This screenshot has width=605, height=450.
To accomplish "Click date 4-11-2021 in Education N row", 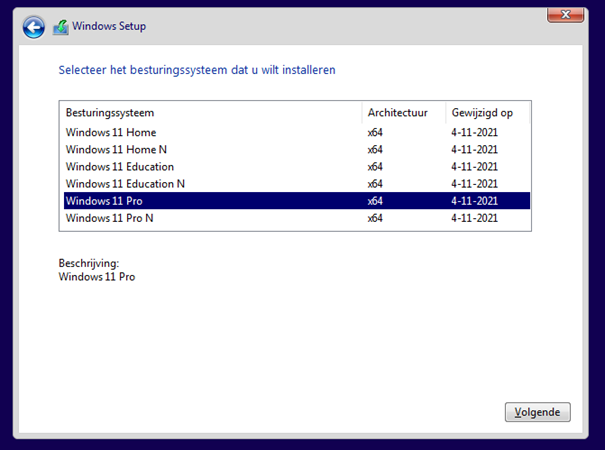I will pyautogui.click(x=475, y=184).
